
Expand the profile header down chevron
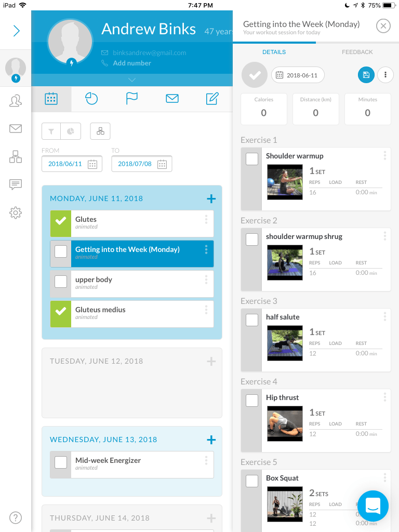(132, 80)
